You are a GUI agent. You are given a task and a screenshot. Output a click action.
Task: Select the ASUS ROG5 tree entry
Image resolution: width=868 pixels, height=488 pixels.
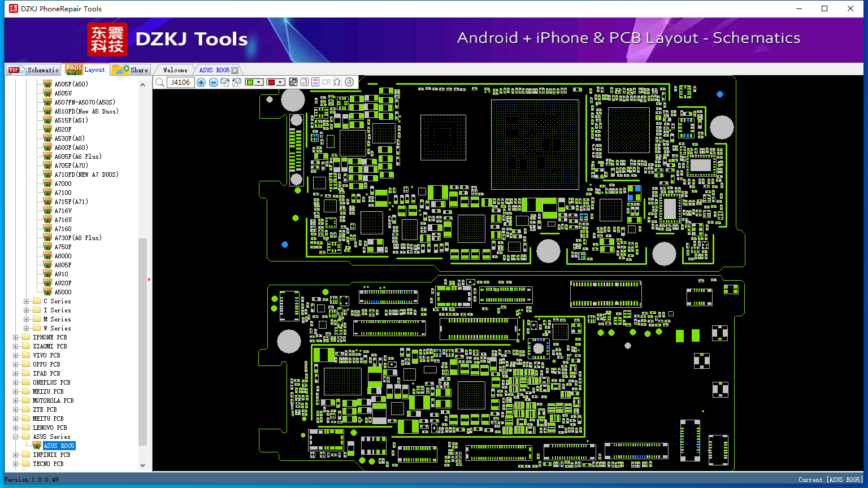[x=59, y=446]
